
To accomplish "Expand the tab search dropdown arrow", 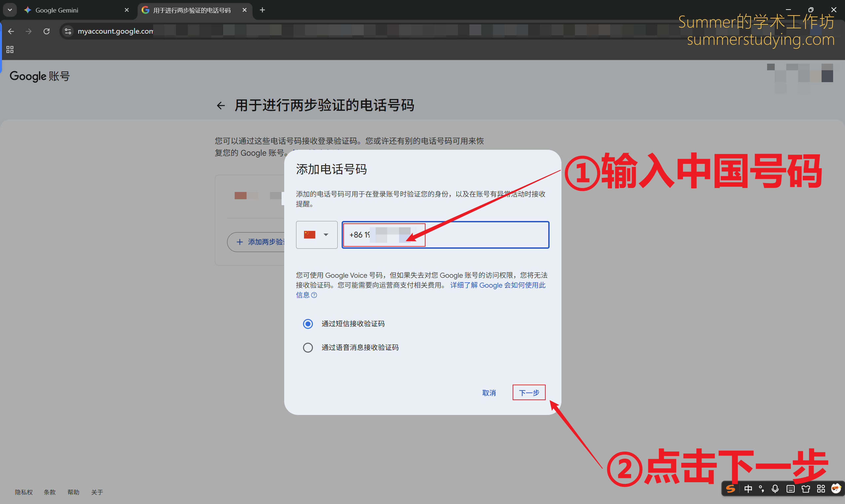I will click(x=10, y=10).
